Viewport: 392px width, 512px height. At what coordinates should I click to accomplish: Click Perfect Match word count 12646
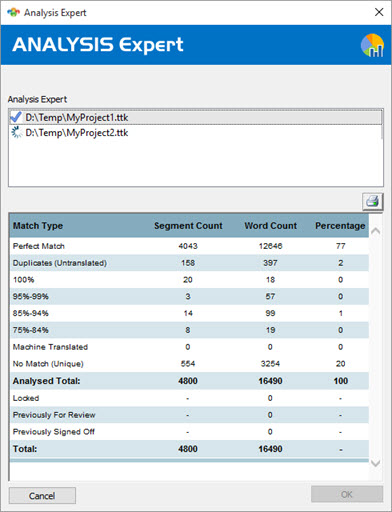[x=270, y=246]
